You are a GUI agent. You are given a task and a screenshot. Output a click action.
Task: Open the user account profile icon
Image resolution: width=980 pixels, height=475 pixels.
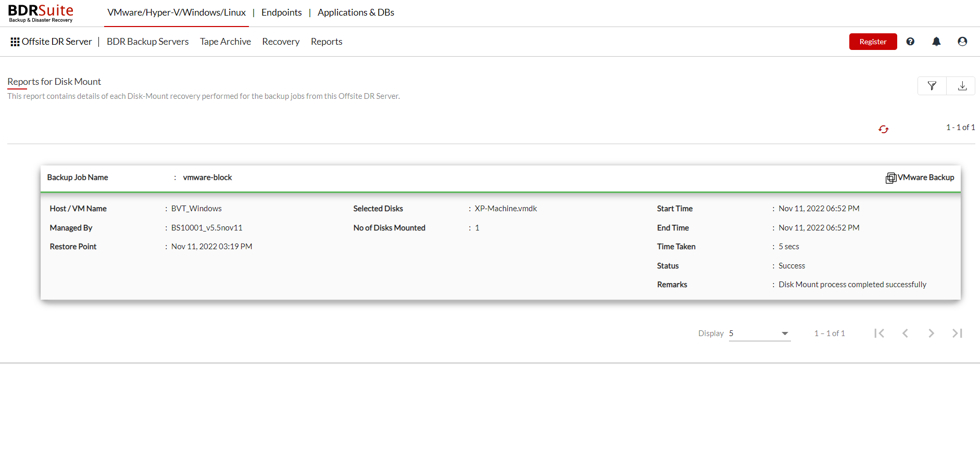[962, 42]
